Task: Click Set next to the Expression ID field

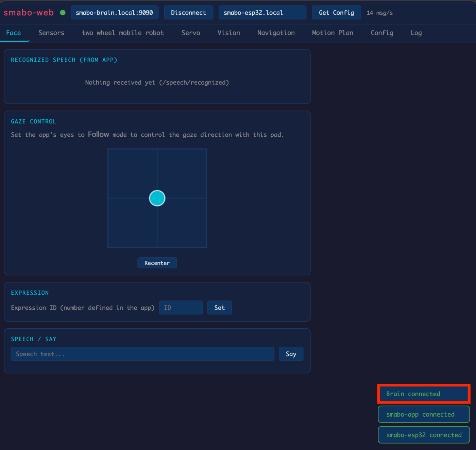Action: click(x=219, y=308)
